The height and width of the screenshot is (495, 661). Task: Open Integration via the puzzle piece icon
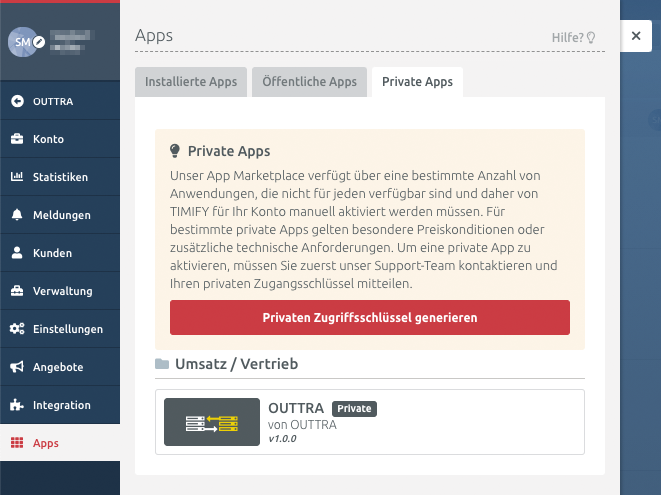pyautogui.click(x=17, y=404)
